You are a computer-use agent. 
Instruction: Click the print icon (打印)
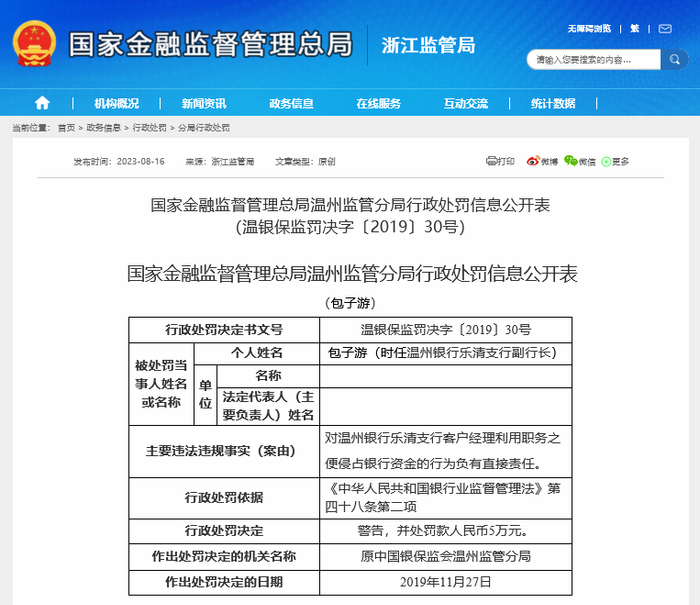click(x=492, y=161)
